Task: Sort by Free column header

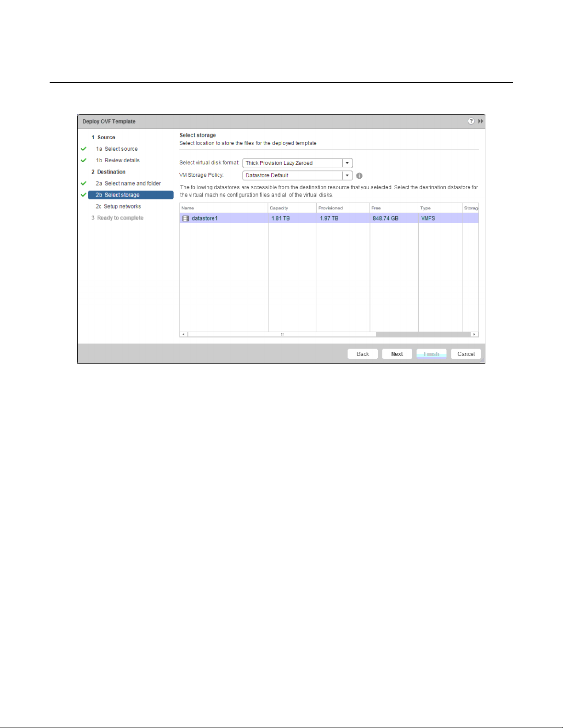Action: pyautogui.click(x=394, y=208)
